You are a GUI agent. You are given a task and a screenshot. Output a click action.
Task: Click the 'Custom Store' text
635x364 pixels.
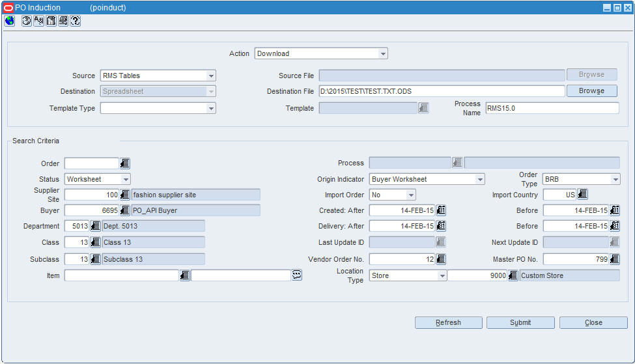coord(542,275)
